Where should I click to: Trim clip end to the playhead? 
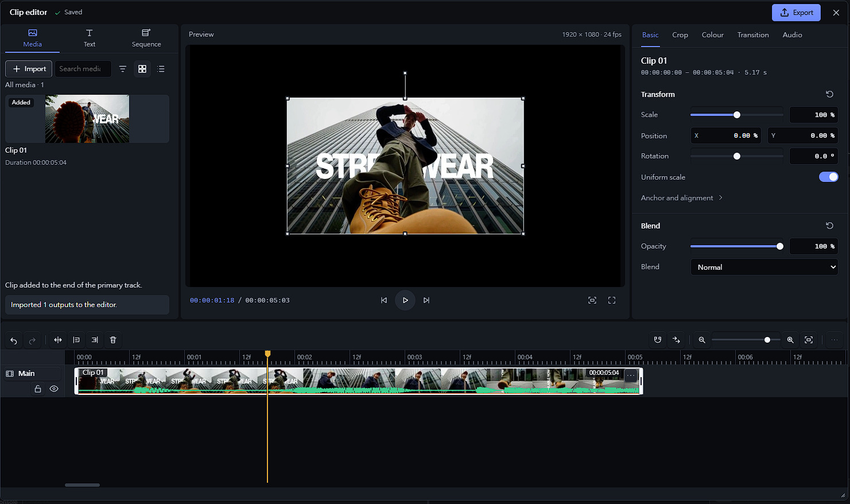point(95,340)
